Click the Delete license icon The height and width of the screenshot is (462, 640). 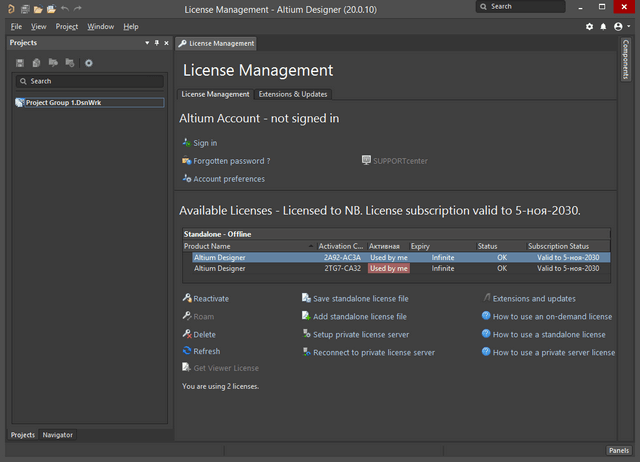tap(187, 334)
